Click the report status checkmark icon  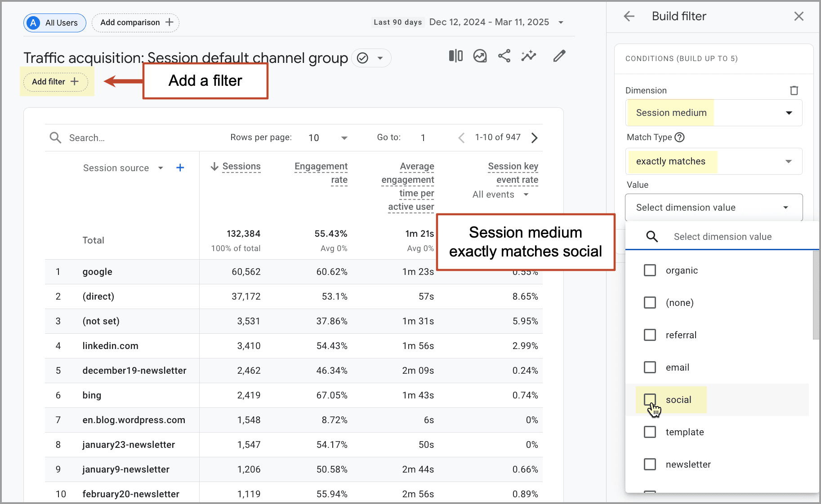[x=362, y=58]
